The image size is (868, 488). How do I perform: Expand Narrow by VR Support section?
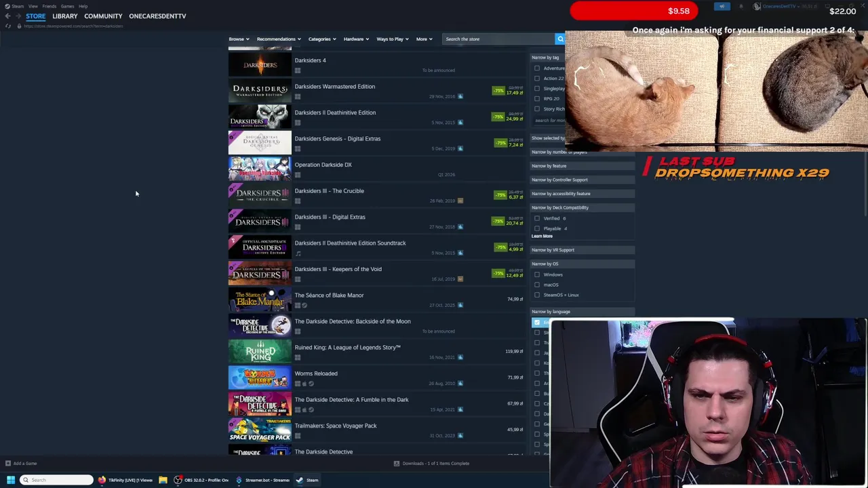(x=582, y=249)
